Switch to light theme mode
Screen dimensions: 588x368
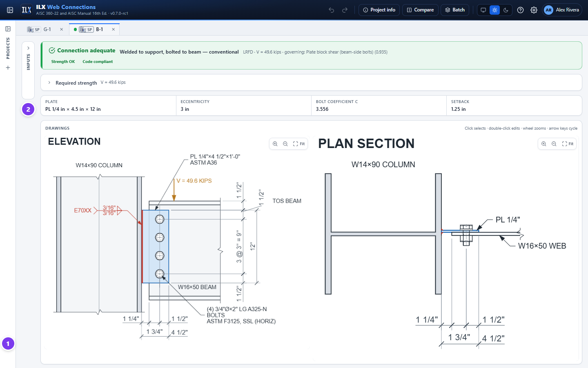coord(494,10)
